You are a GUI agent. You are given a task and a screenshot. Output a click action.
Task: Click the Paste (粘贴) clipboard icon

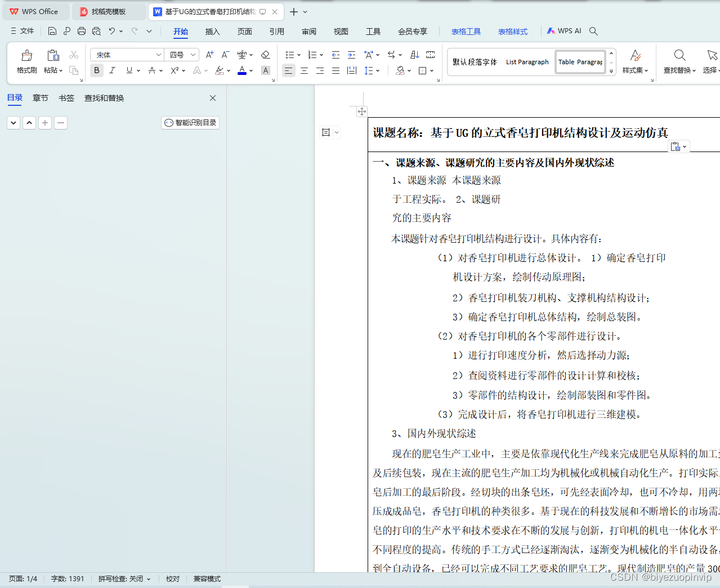53,55
